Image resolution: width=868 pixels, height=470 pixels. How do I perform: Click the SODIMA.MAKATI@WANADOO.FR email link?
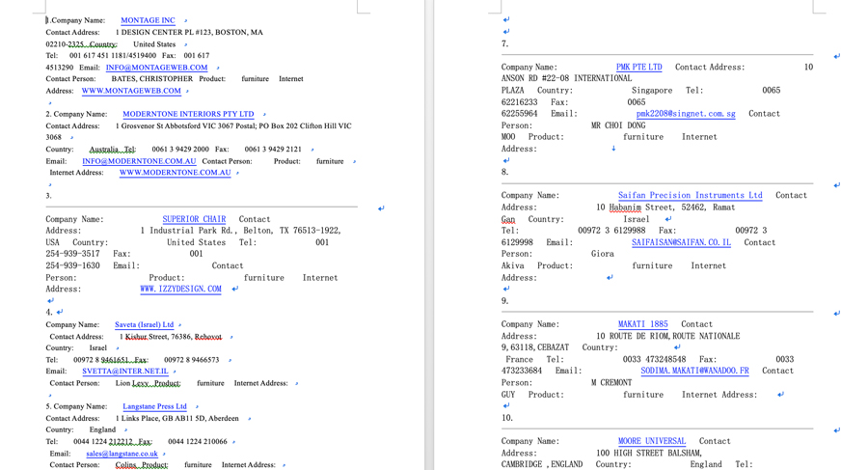click(x=694, y=371)
